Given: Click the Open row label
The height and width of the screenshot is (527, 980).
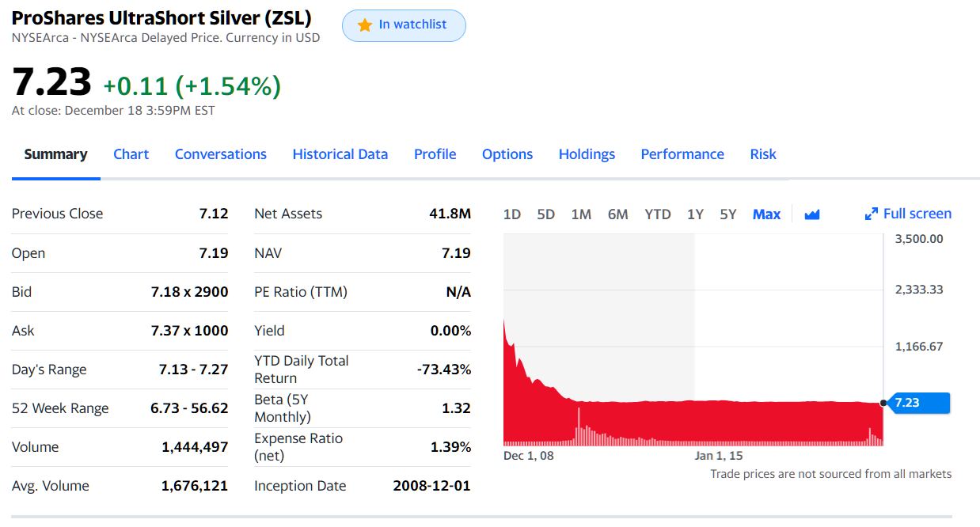Looking at the screenshot, I should coord(28,253).
